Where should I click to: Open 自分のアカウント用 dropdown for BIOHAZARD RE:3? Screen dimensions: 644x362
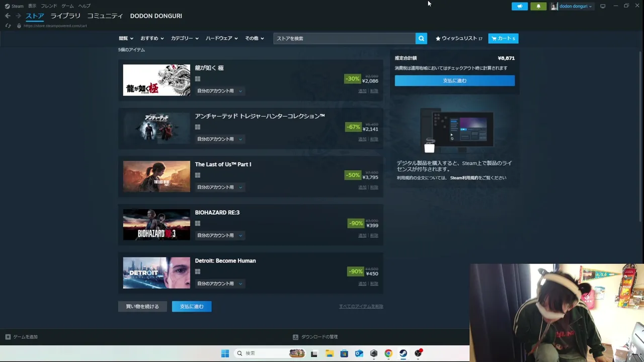pos(219,236)
